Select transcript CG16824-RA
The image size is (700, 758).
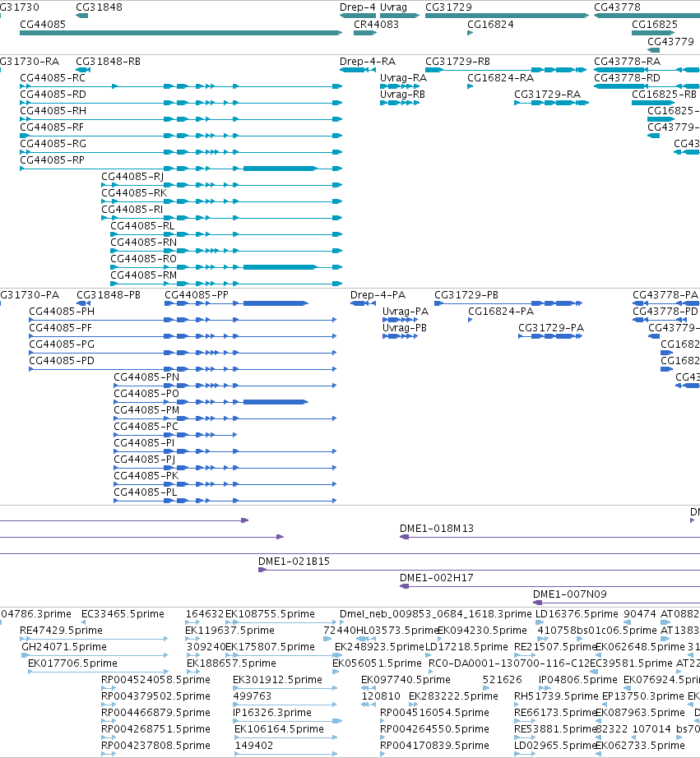coord(501,78)
